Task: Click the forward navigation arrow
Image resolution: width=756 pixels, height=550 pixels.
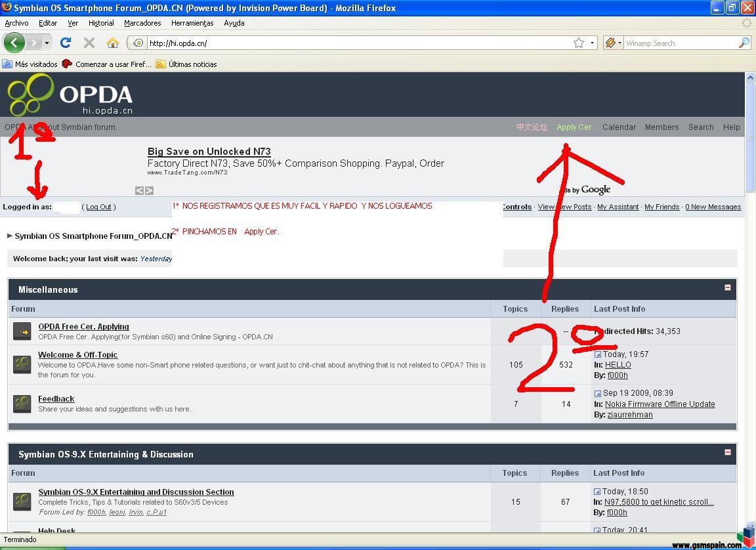Action: click(x=33, y=43)
